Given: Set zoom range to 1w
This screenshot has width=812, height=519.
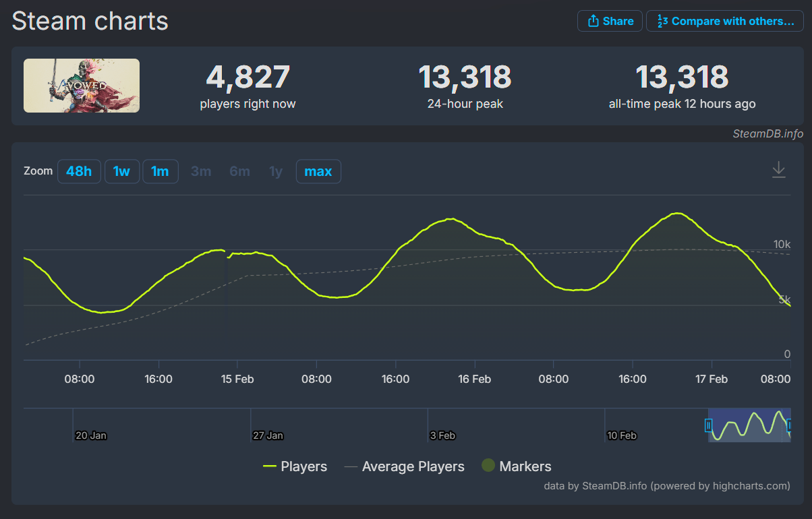Looking at the screenshot, I should tap(121, 171).
